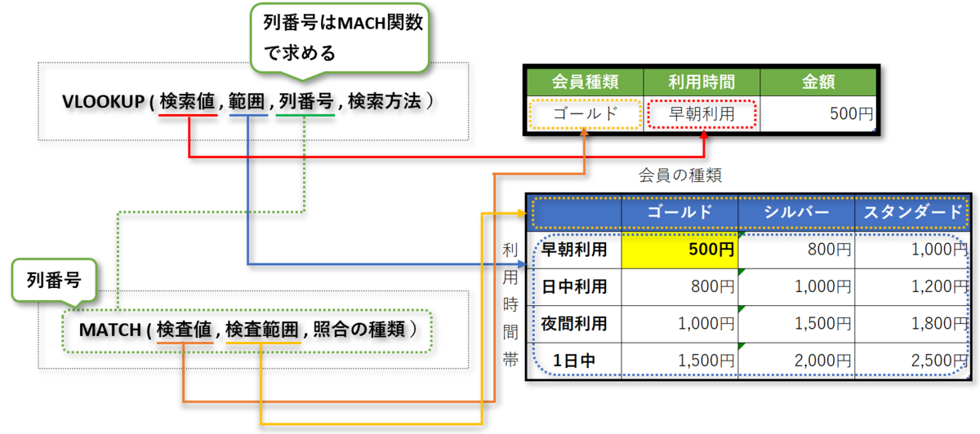Select the 500円 cell under 金額
This screenshot has height=434, width=980.
tap(818, 114)
